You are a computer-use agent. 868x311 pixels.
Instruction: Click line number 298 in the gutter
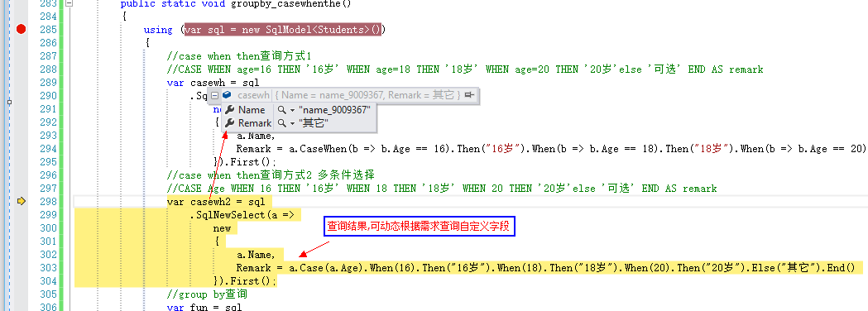point(49,202)
